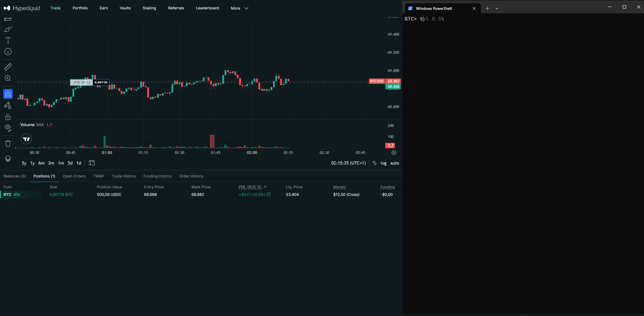Set chart timeframe to 5 days

click(x=70, y=163)
